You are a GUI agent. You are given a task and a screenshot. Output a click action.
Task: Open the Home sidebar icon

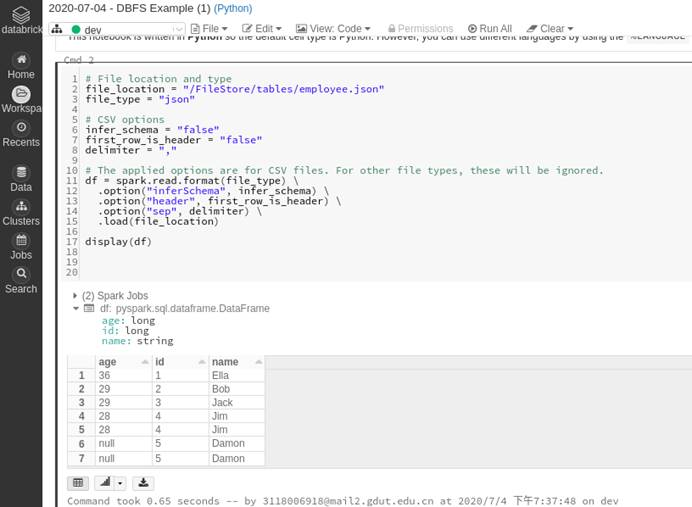[21, 59]
